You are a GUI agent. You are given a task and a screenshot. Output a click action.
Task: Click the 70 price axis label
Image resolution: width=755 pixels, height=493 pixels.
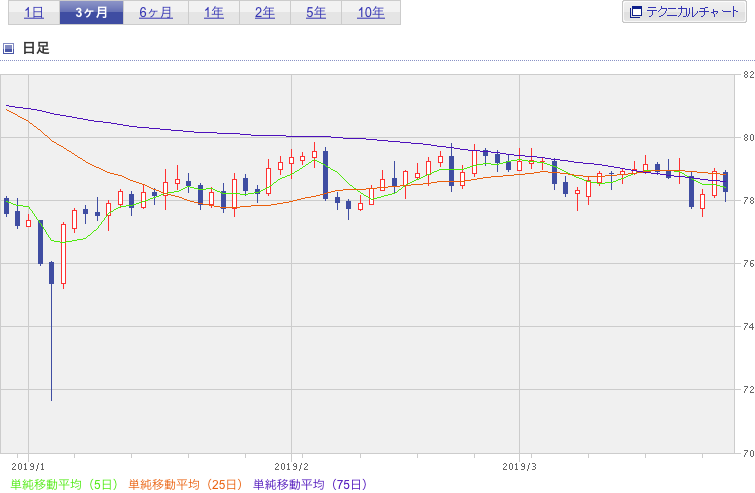748,453
